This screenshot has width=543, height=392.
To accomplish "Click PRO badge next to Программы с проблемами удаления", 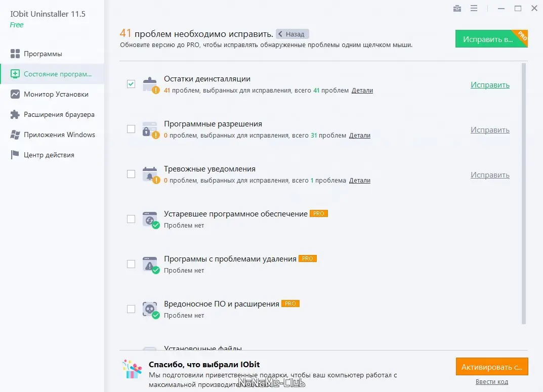I will [x=308, y=258].
